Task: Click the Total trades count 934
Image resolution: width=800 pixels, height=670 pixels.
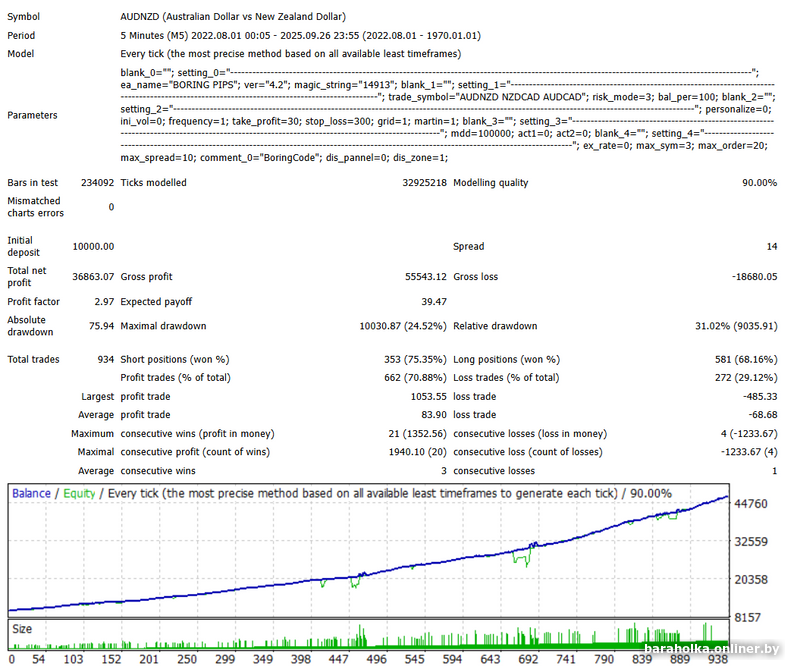Action: (103, 359)
